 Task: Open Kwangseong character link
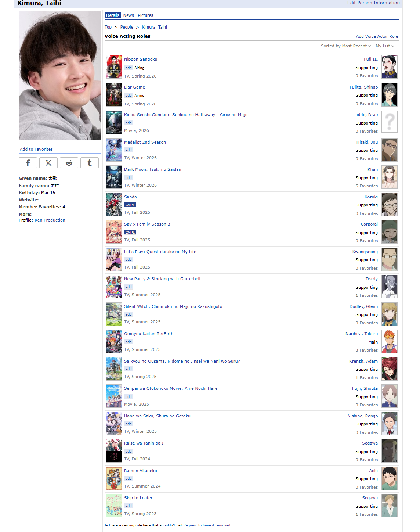pyautogui.click(x=365, y=252)
